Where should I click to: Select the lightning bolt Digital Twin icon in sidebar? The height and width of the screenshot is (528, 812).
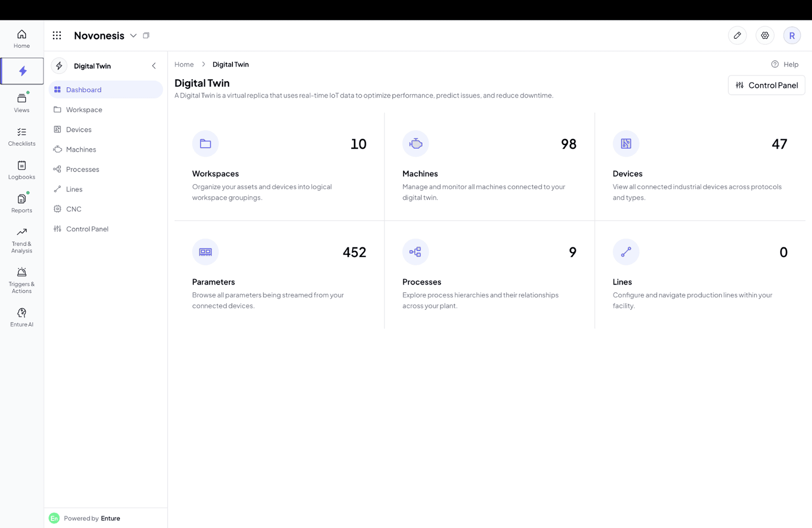(x=22, y=71)
